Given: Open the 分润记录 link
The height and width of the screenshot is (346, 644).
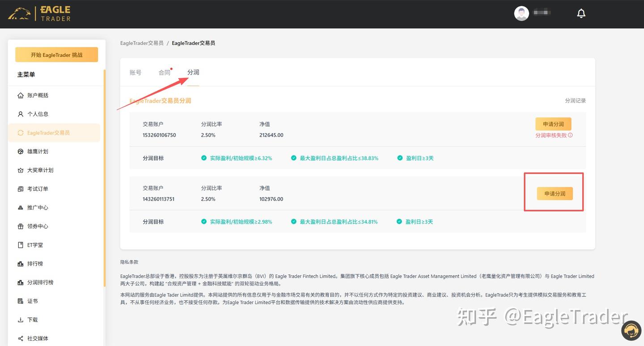Looking at the screenshot, I should pyautogui.click(x=575, y=100).
